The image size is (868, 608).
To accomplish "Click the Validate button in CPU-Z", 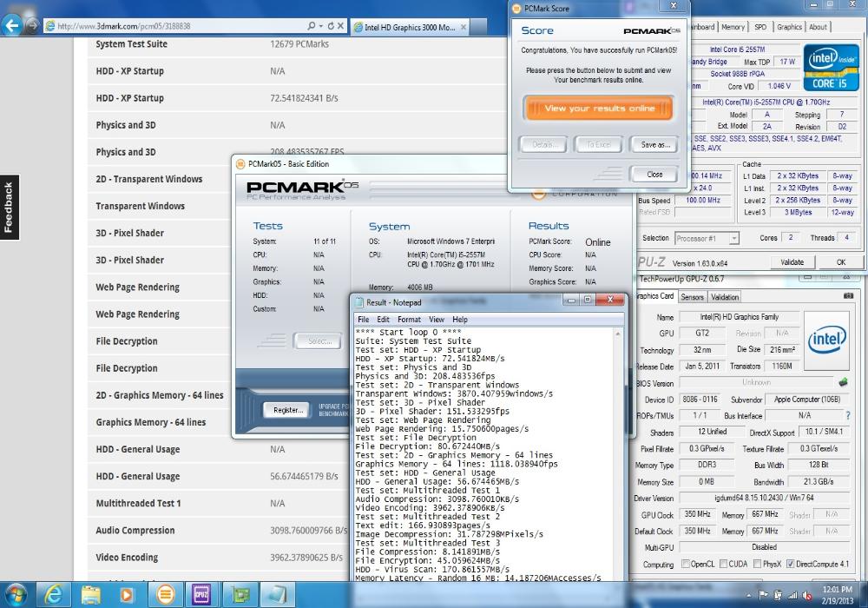I will pos(792,262).
